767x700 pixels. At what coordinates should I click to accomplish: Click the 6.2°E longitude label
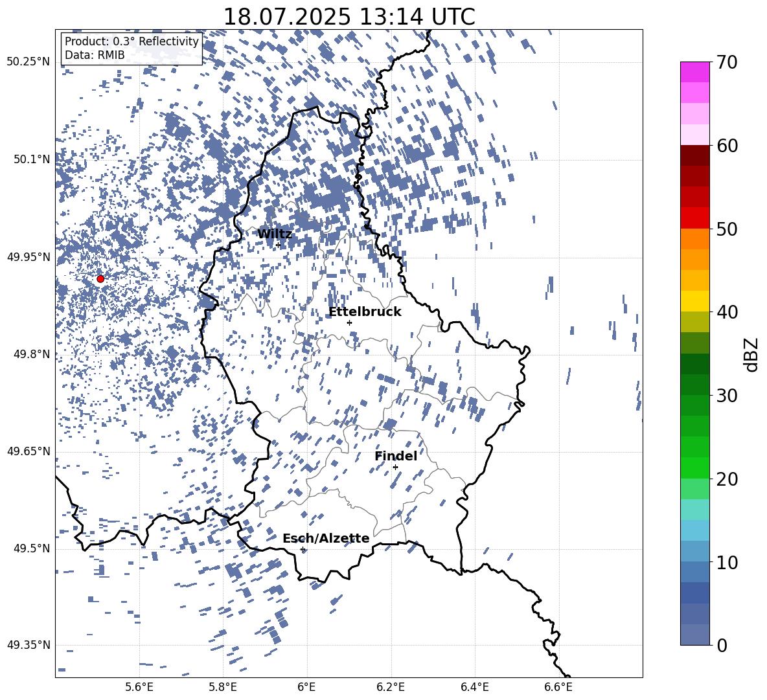(391, 687)
